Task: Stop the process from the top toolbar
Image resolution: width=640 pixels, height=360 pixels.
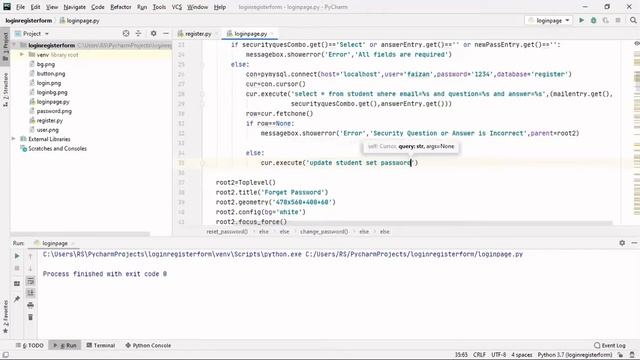Action: [618, 20]
